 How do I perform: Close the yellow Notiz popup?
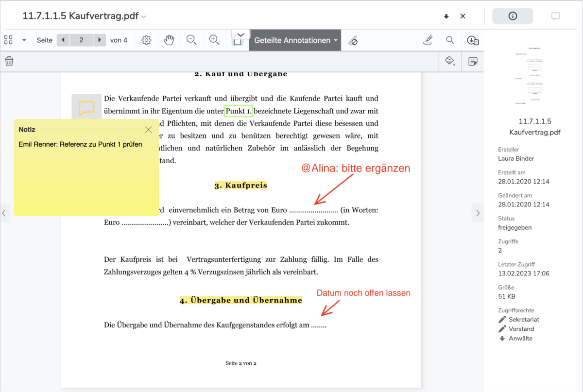148,130
